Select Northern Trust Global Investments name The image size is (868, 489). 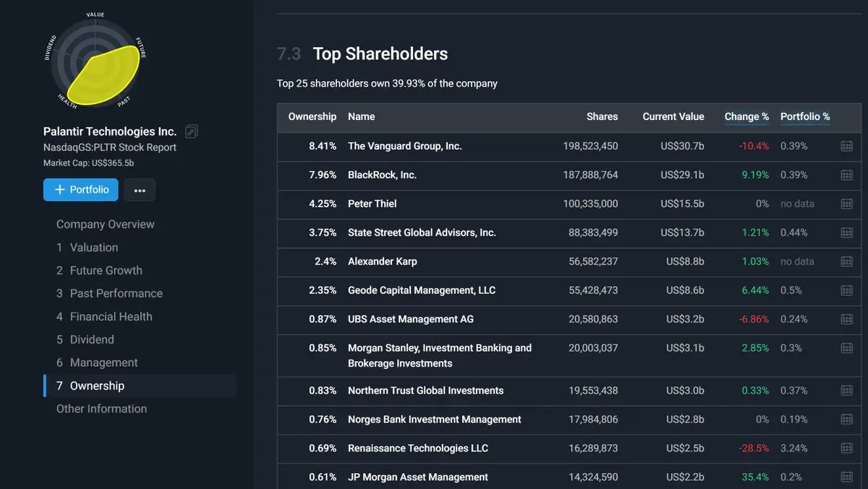point(426,391)
